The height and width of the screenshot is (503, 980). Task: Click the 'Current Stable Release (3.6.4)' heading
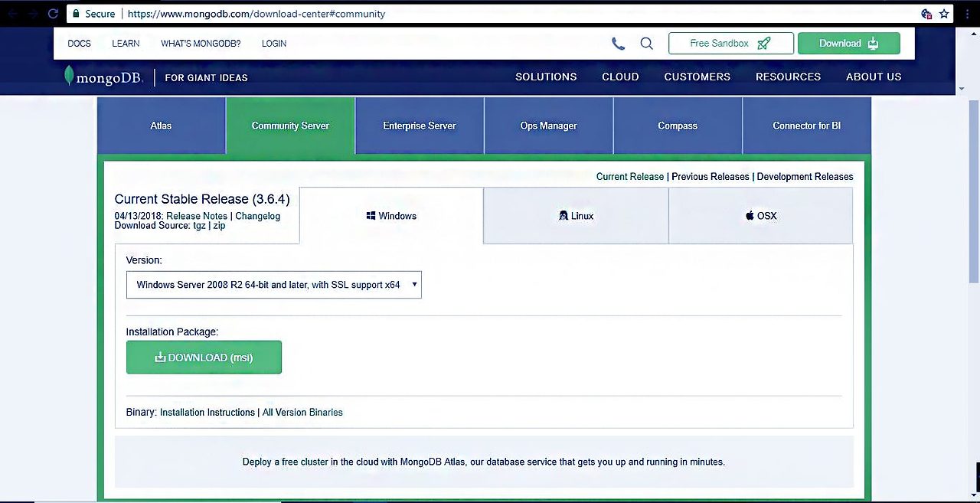pos(202,199)
